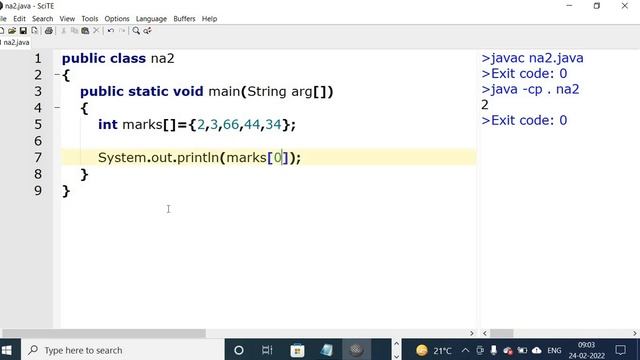This screenshot has width=640, height=360.
Task: Collapse the main method fold marker on line 4
Action: pyautogui.click(x=57, y=108)
